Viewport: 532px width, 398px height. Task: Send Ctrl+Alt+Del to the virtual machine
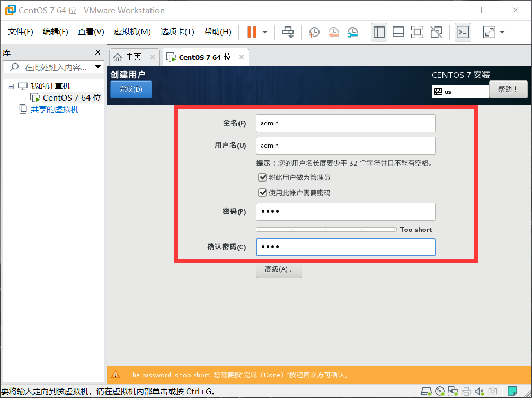[x=288, y=32]
